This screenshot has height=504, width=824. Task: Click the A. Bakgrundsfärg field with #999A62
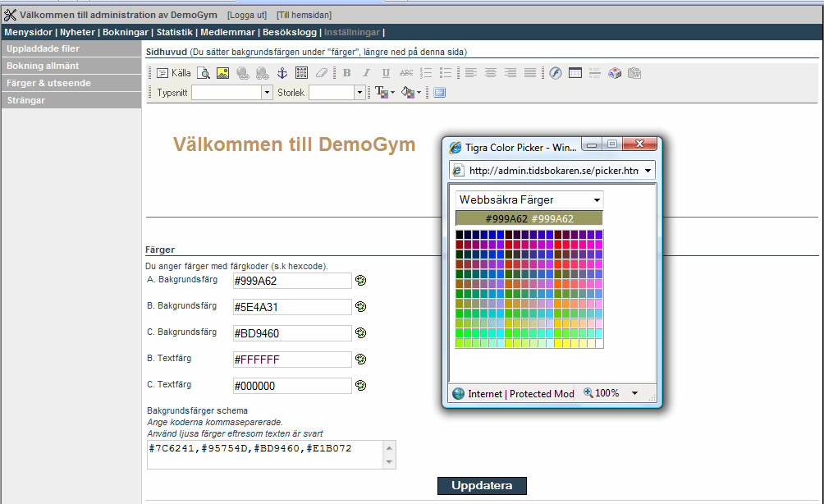tap(292, 281)
